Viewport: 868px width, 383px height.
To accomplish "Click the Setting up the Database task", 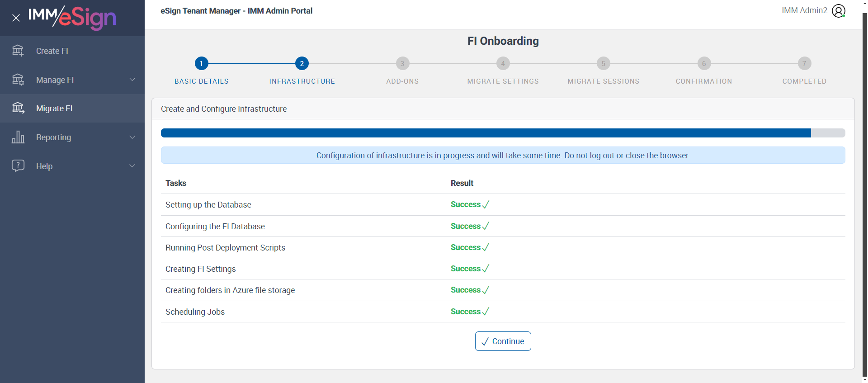I will (x=208, y=205).
